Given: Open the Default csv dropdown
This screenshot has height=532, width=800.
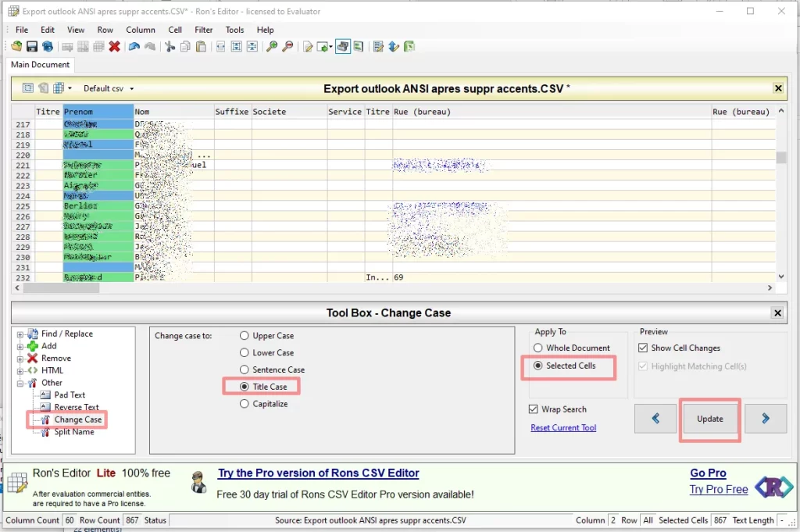Looking at the screenshot, I should pyautogui.click(x=131, y=89).
